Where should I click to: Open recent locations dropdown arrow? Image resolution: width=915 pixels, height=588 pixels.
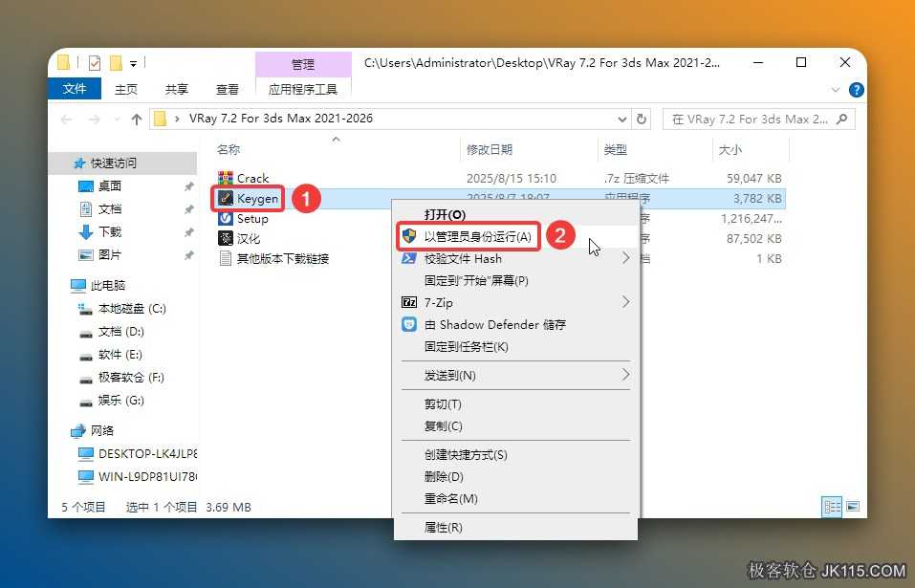(x=118, y=120)
